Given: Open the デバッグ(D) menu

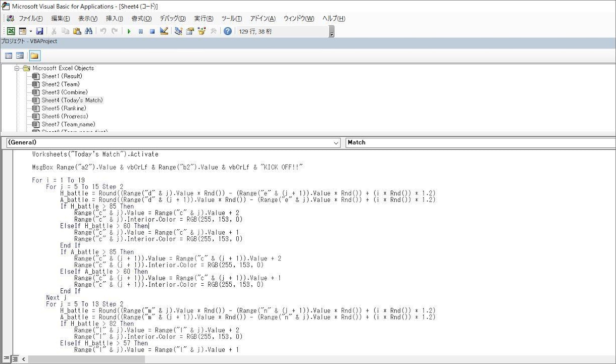Looking at the screenshot, I should [x=173, y=19].
